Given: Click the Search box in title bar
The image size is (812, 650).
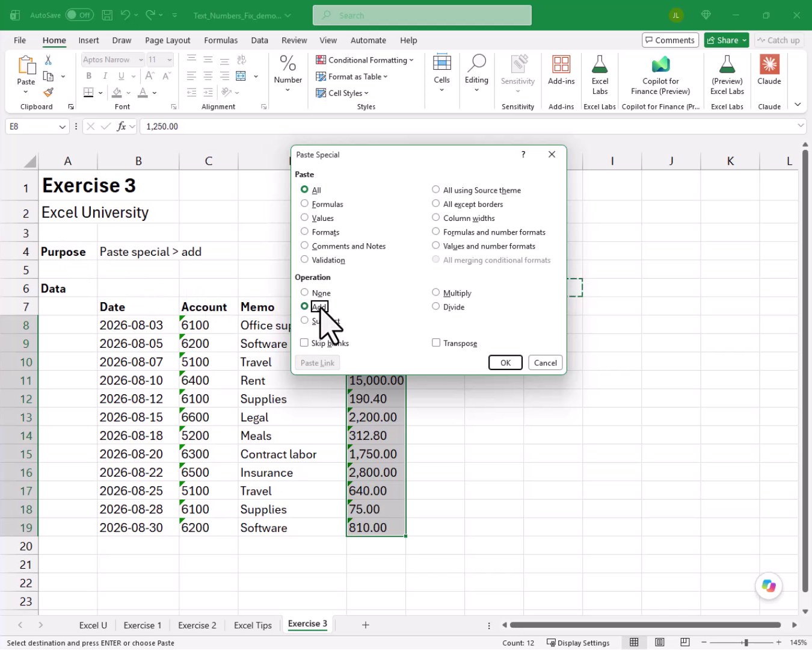Looking at the screenshot, I should (x=422, y=15).
